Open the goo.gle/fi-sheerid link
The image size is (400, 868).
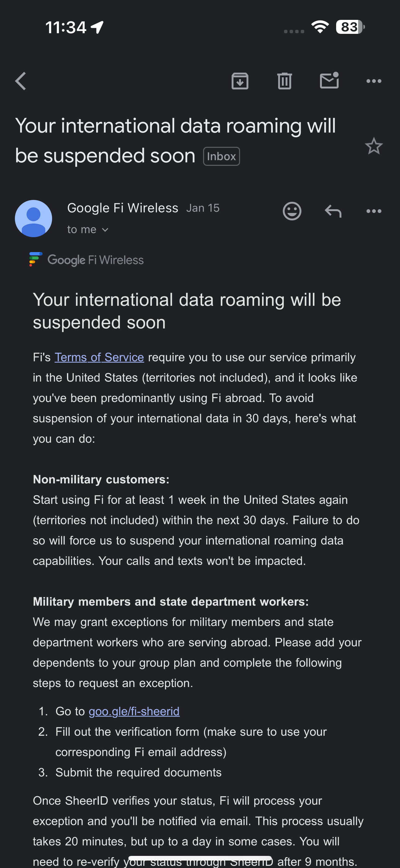(134, 711)
